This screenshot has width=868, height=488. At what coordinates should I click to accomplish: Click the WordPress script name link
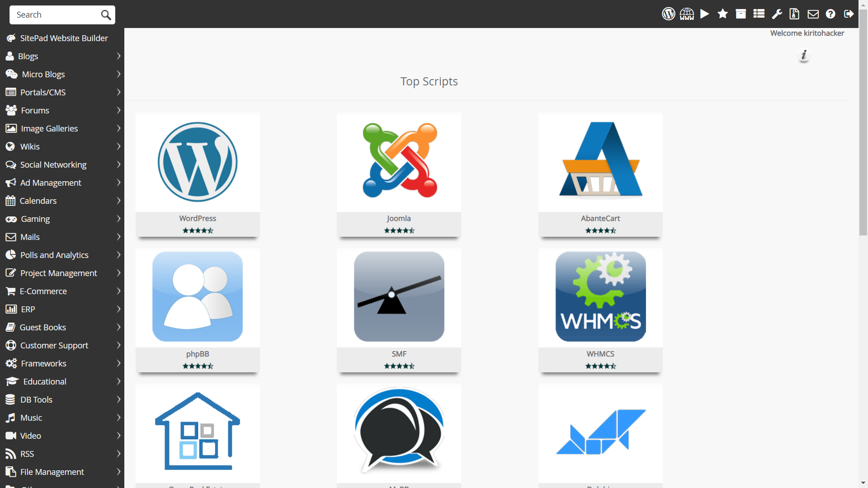(x=198, y=218)
